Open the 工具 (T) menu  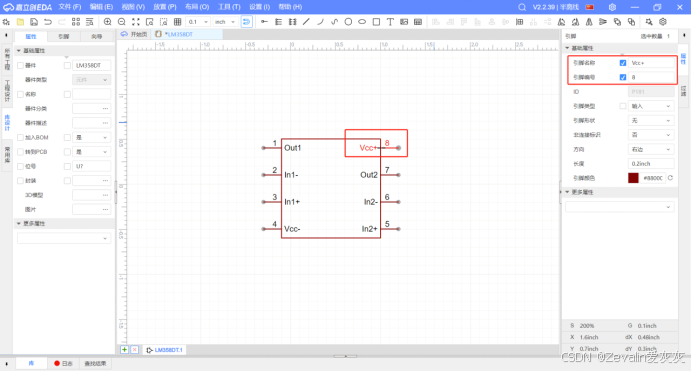(229, 7)
